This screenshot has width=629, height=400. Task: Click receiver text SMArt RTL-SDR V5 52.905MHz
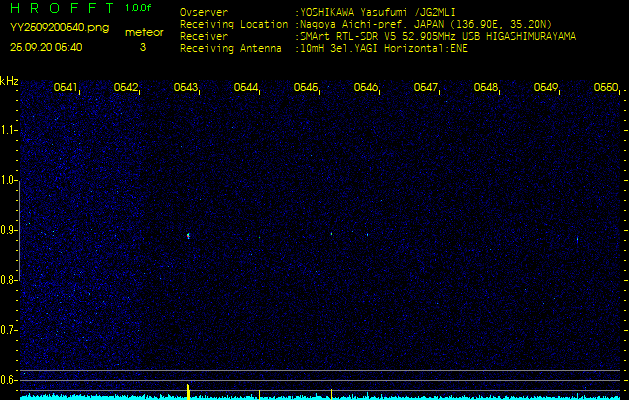point(380,37)
